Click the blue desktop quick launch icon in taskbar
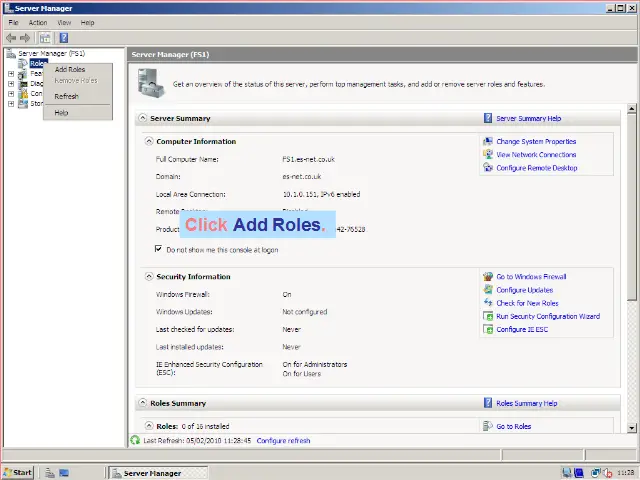Image resolution: width=640 pixels, height=480 pixels. [x=64, y=473]
